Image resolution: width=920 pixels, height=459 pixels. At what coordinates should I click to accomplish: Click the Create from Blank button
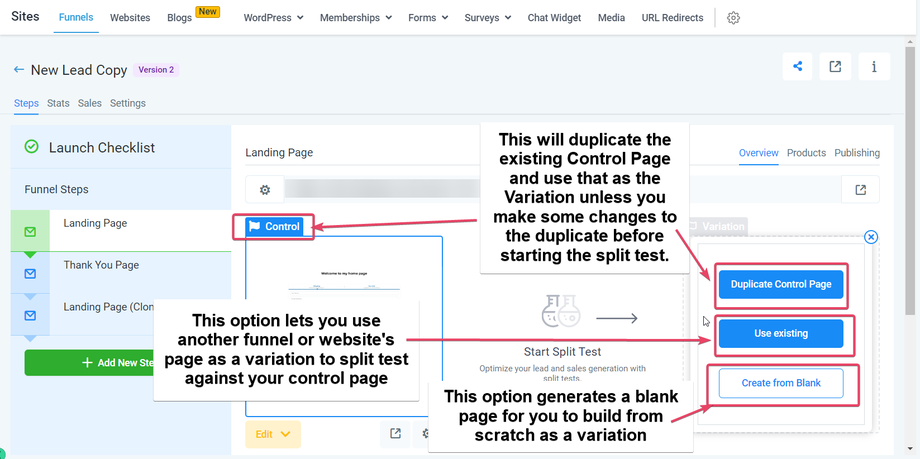click(x=780, y=383)
